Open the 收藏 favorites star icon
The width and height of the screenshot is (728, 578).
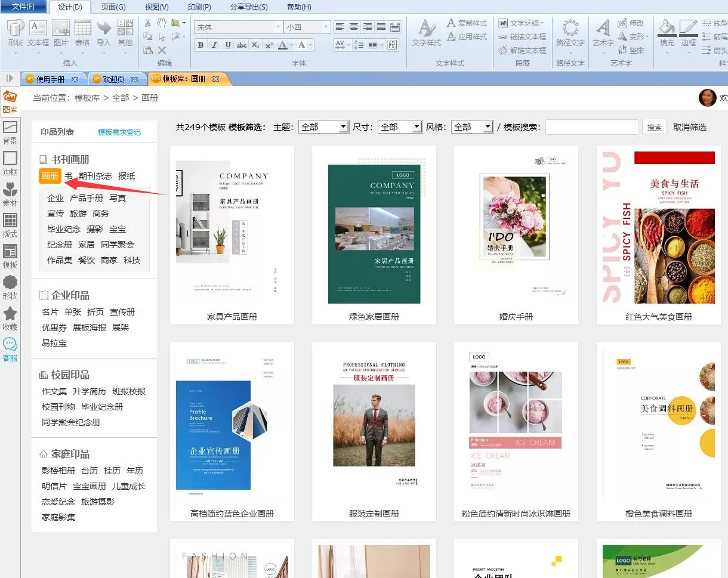pos(10,318)
